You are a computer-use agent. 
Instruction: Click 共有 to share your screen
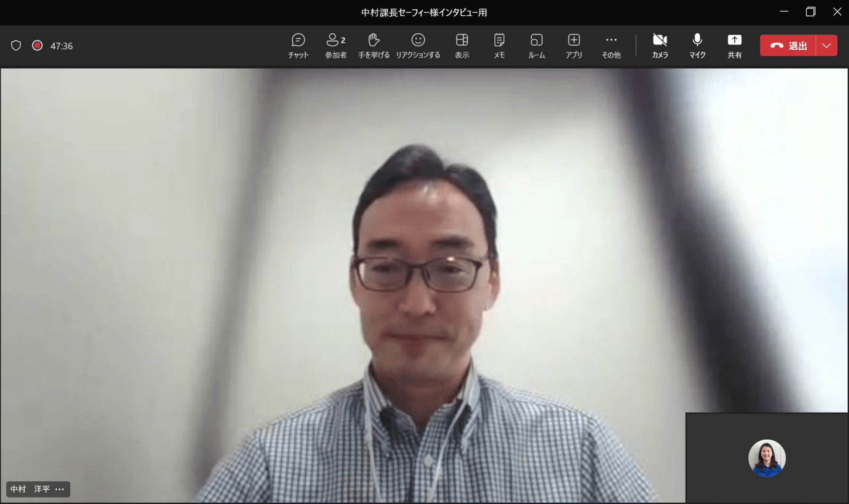tap(734, 46)
